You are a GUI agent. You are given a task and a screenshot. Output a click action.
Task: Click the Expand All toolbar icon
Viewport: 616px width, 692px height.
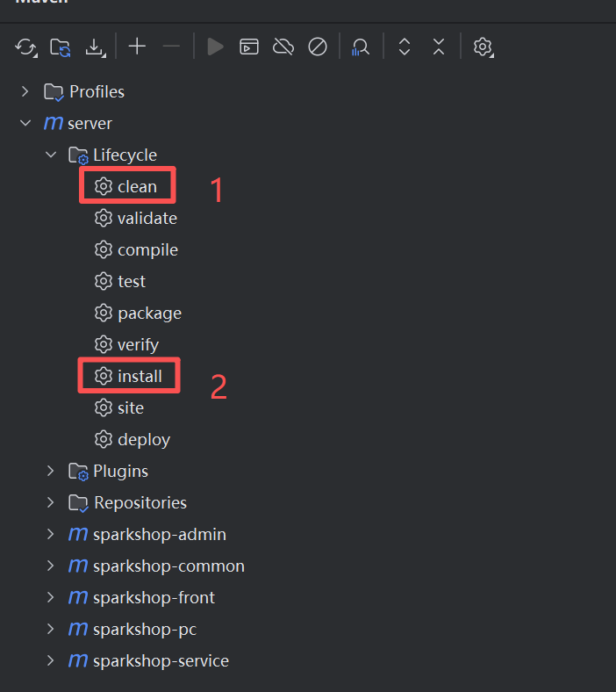pos(405,47)
